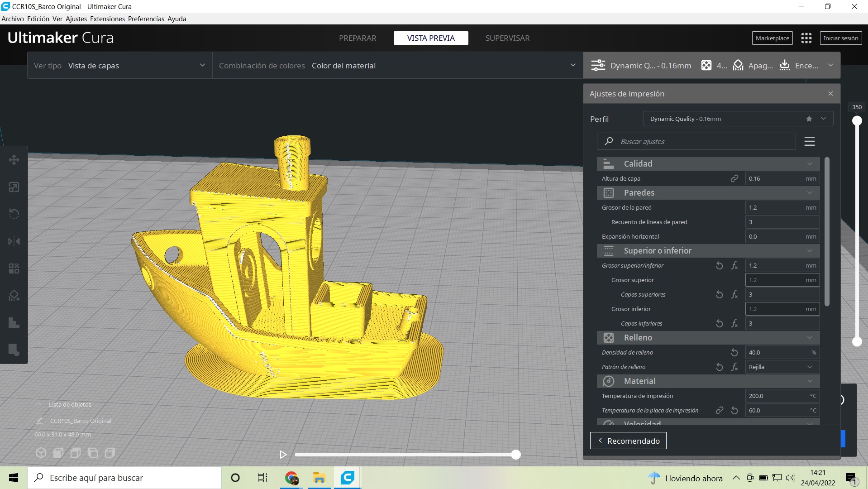Open the Ver tipo dropdown

tap(120, 66)
